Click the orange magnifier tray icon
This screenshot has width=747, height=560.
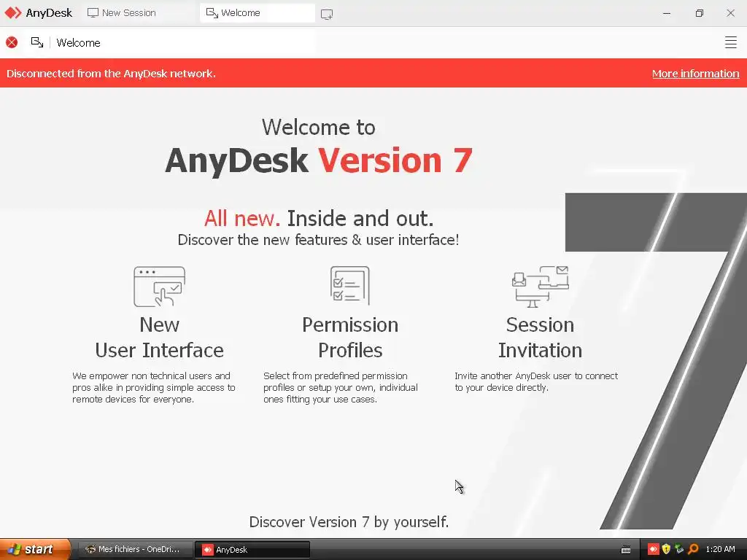[693, 549]
